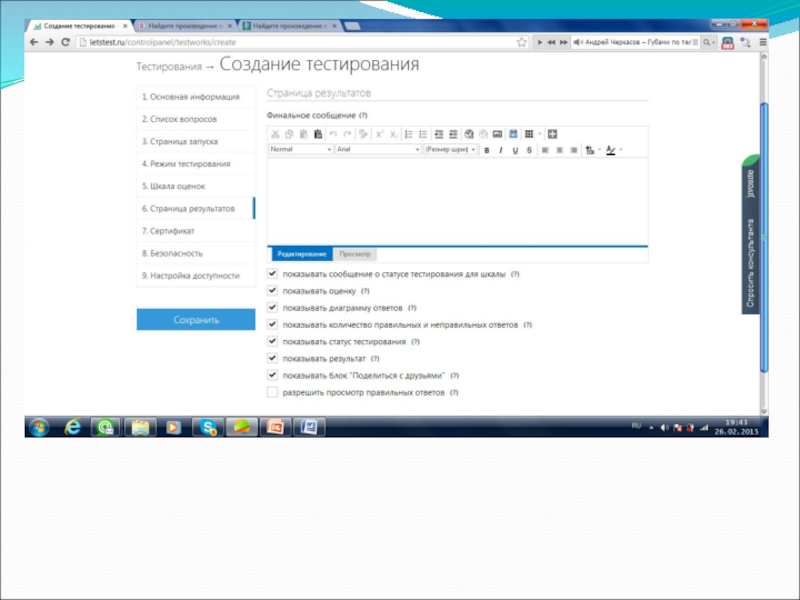Click the Cut icon in editor toolbar

[275, 134]
